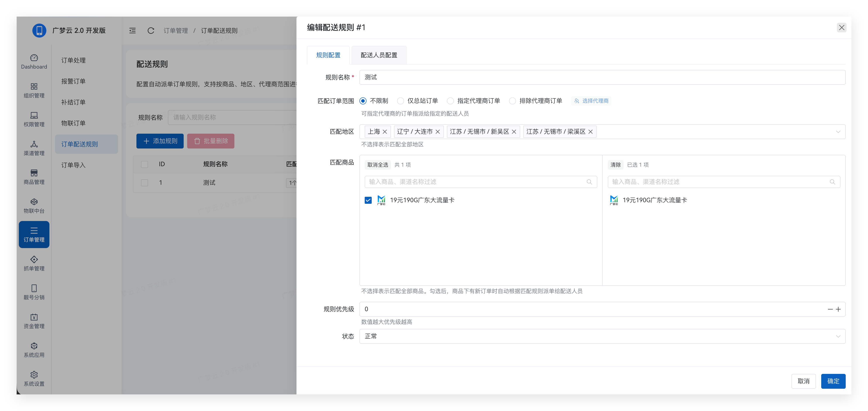The width and height of the screenshot is (868, 411).
Task: Open 商品管理 sidebar icon
Action: [34, 173]
